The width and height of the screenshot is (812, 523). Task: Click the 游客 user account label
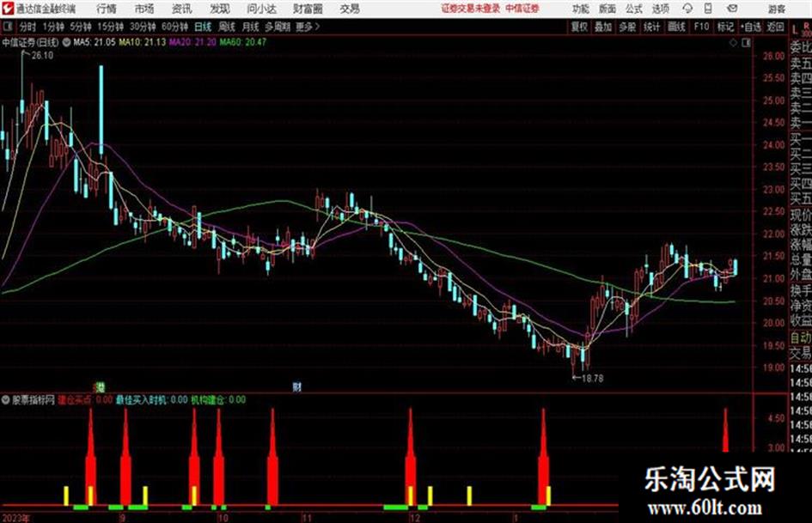776,9
